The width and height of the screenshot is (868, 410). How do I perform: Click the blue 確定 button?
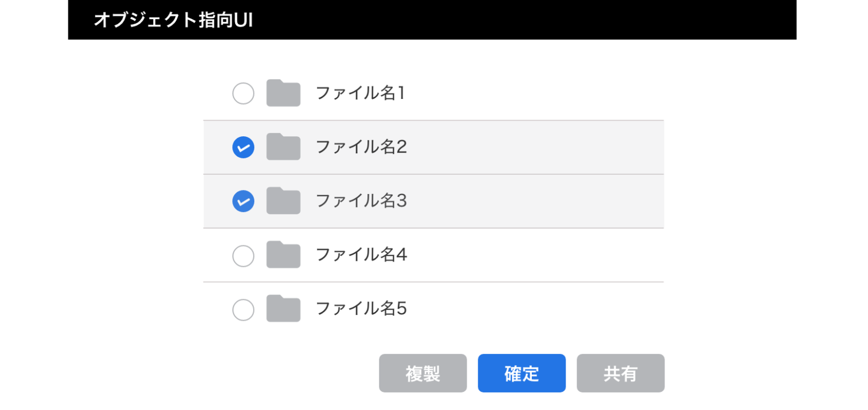point(521,373)
